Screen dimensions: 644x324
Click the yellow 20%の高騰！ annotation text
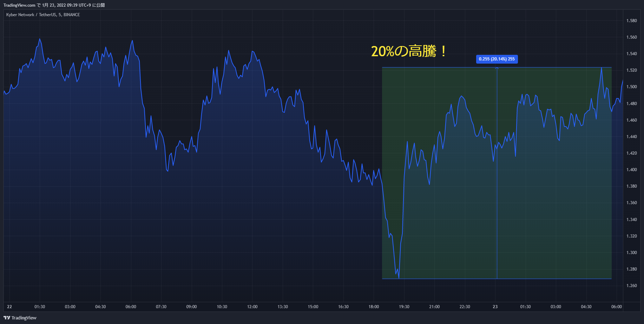[409, 51]
